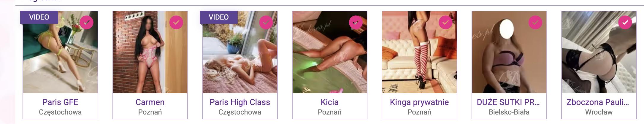
Task: Click Bielsko-Biała city label
Action: click(x=509, y=112)
